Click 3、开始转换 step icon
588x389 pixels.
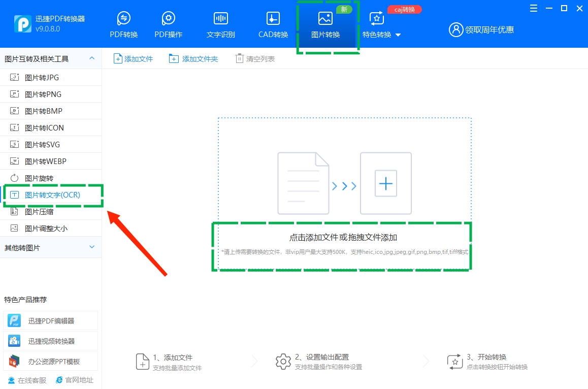click(455, 362)
